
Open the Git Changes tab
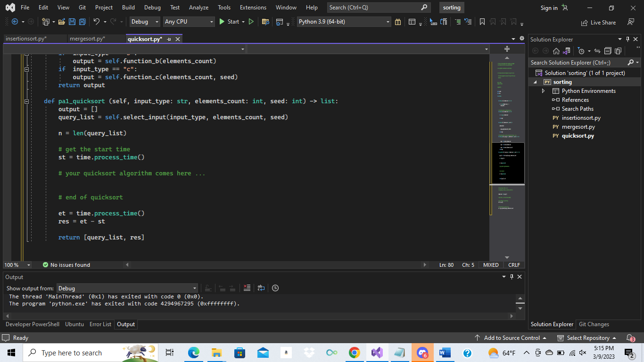594,324
